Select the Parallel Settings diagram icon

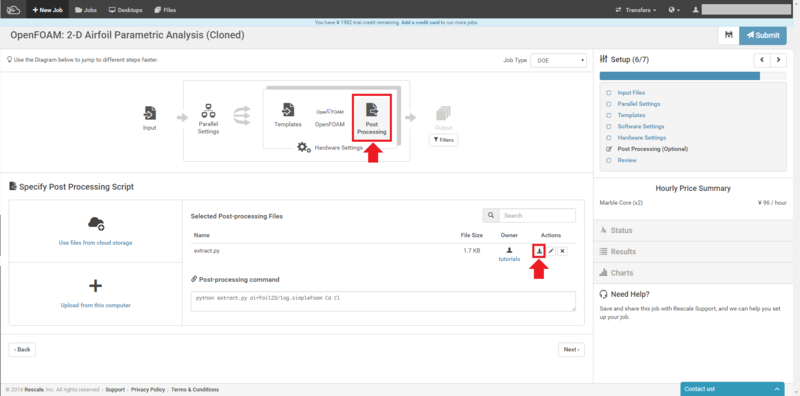[x=208, y=110]
